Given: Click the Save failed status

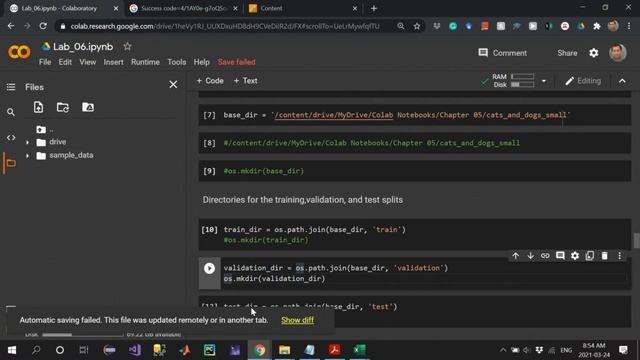Looking at the screenshot, I should [236, 62].
